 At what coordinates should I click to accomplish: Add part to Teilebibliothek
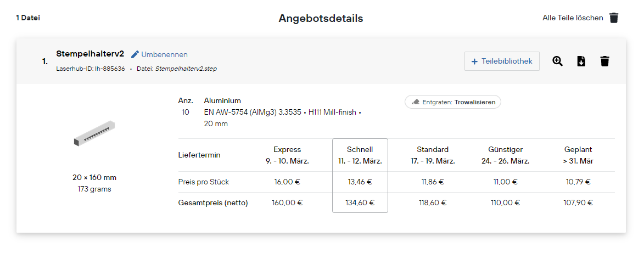point(502,61)
